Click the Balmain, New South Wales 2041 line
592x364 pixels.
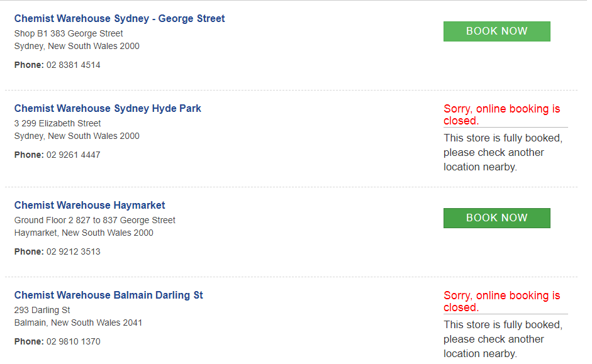point(78,323)
